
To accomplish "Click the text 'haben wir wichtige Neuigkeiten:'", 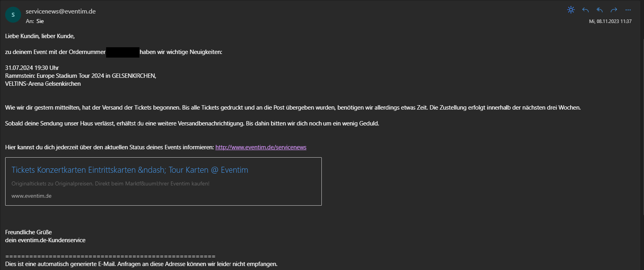I will 181,52.
